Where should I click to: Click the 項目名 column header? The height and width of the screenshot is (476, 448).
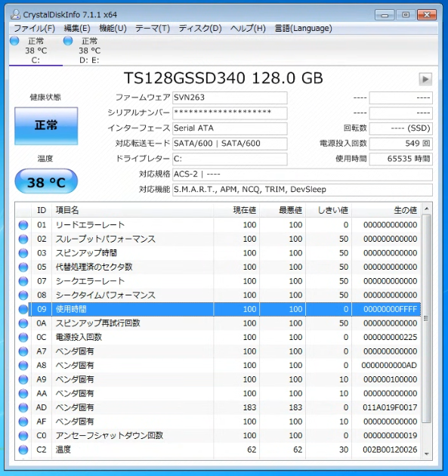[133, 210]
